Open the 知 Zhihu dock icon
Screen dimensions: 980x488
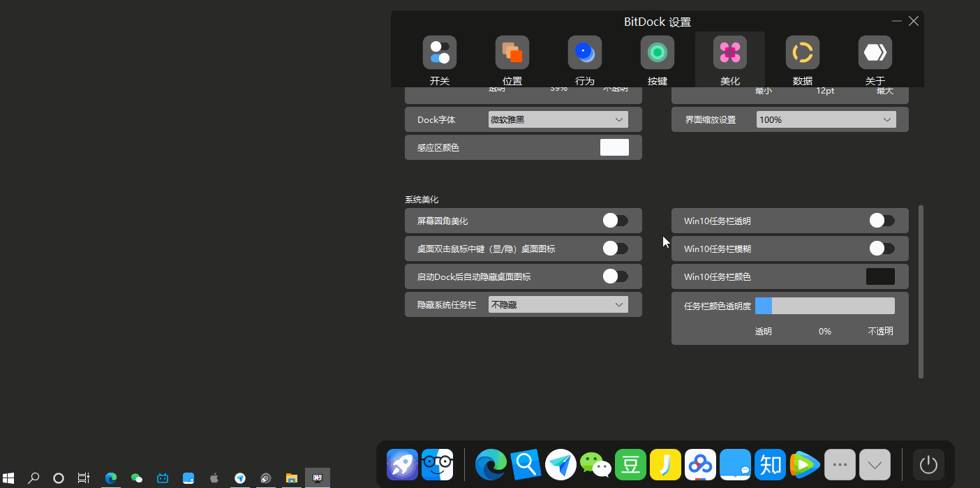click(x=770, y=464)
